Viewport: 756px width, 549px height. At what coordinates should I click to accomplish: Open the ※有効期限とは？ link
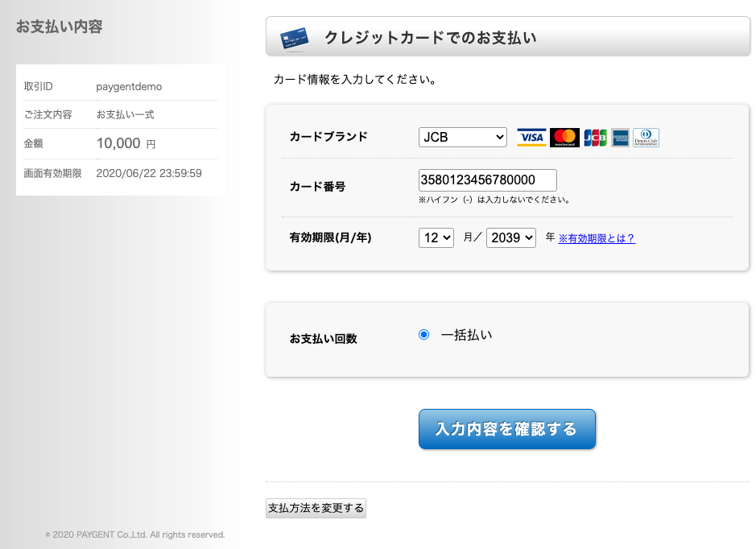click(x=597, y=238)
